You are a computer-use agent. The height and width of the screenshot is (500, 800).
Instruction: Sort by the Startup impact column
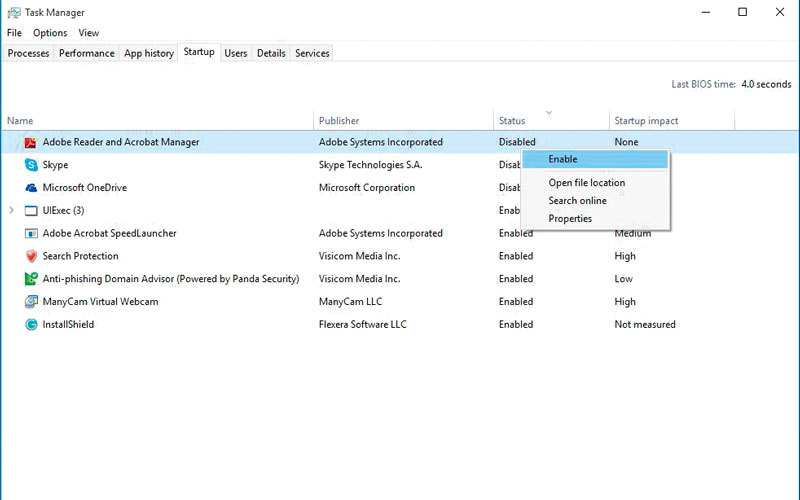click(646, 121)
